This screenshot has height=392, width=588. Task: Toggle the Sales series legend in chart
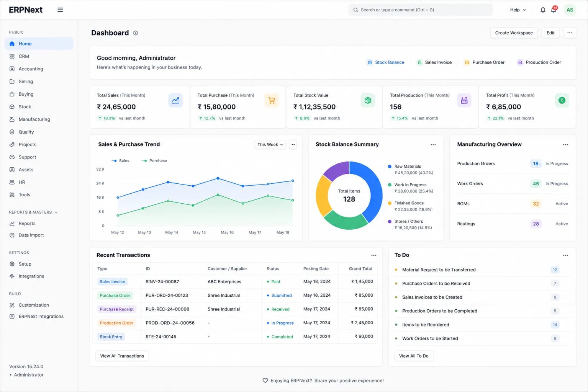(120, 161)
